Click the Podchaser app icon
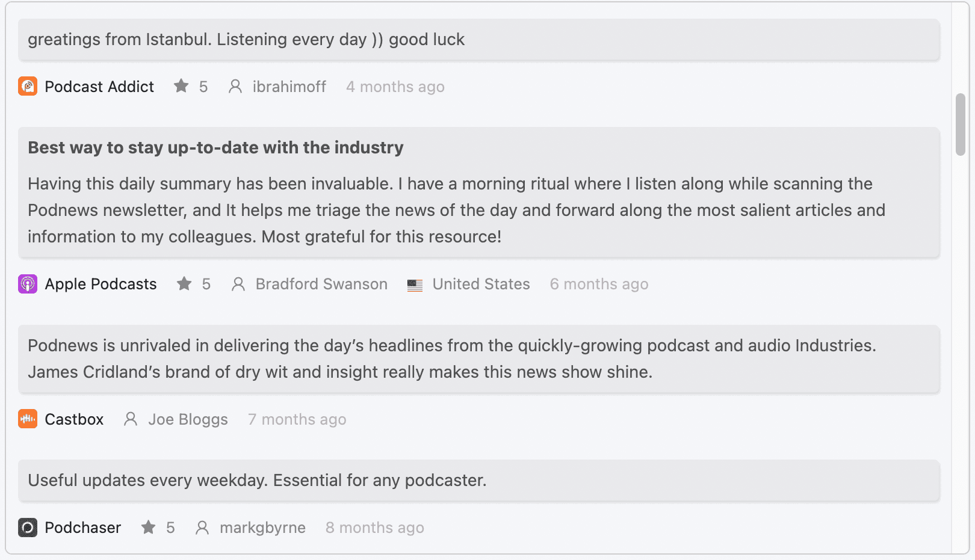 tap(26, 528)
